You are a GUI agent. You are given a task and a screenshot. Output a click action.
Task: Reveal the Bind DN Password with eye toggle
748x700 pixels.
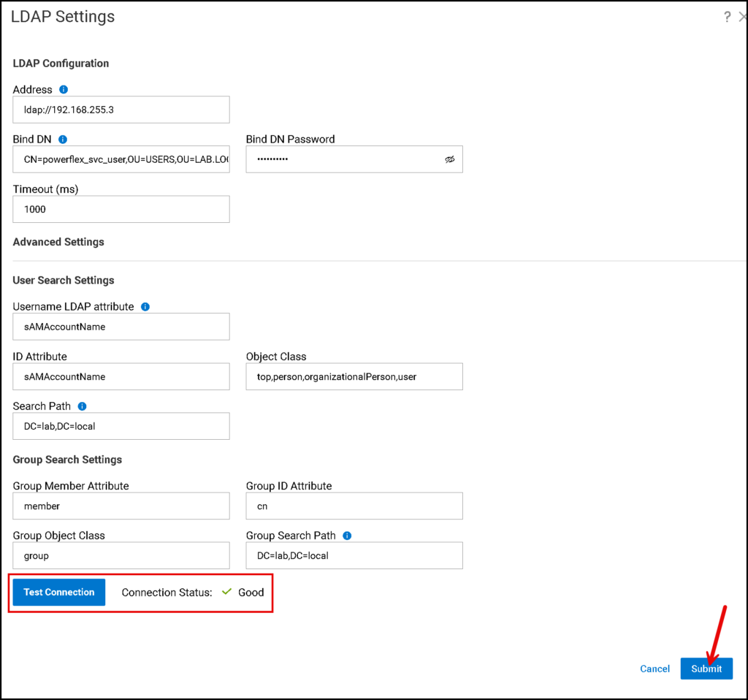450,159
